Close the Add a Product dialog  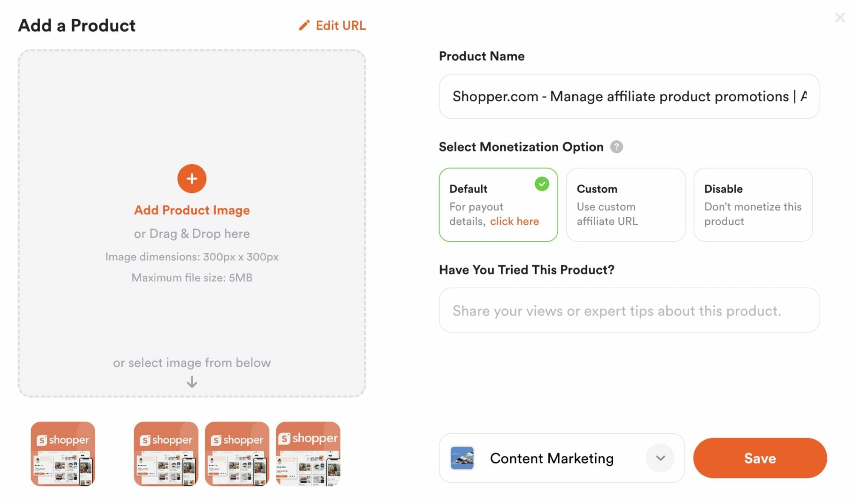coord(840,17)
